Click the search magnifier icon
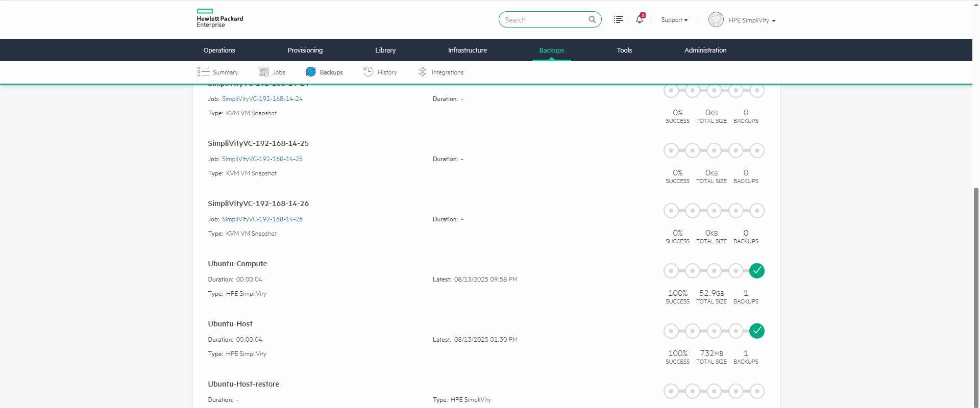The height and width of the screenshot is (408, 980). (592, 20)
